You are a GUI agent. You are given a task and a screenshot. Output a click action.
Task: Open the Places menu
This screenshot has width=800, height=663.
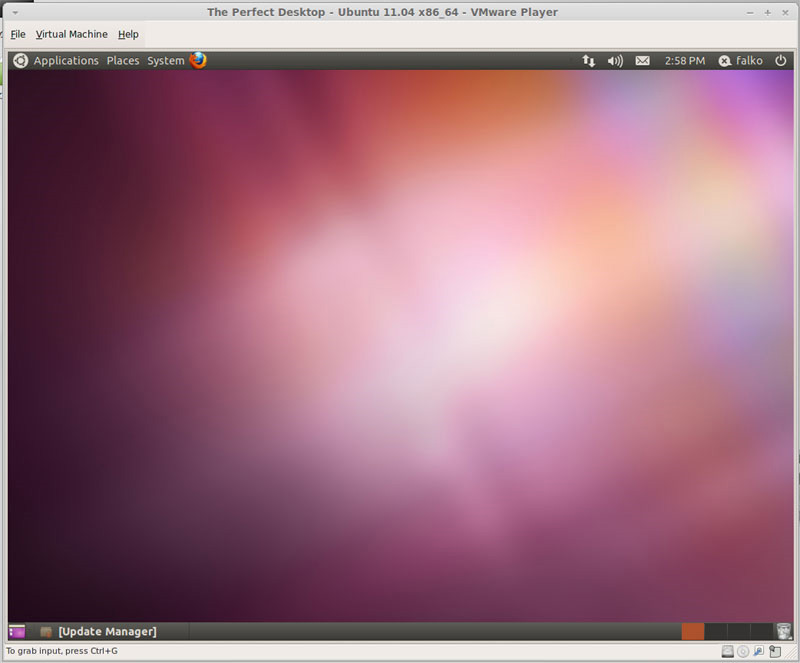(x=122, y=61)
